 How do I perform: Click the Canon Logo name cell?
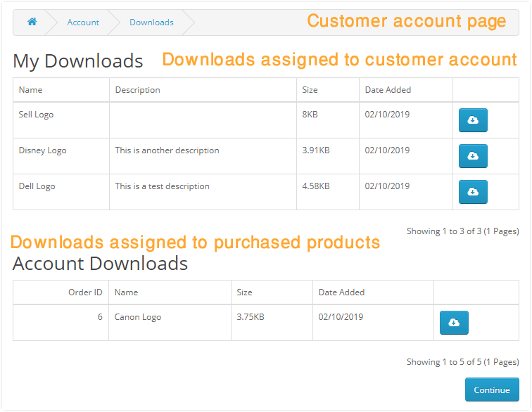coord(170,323)
